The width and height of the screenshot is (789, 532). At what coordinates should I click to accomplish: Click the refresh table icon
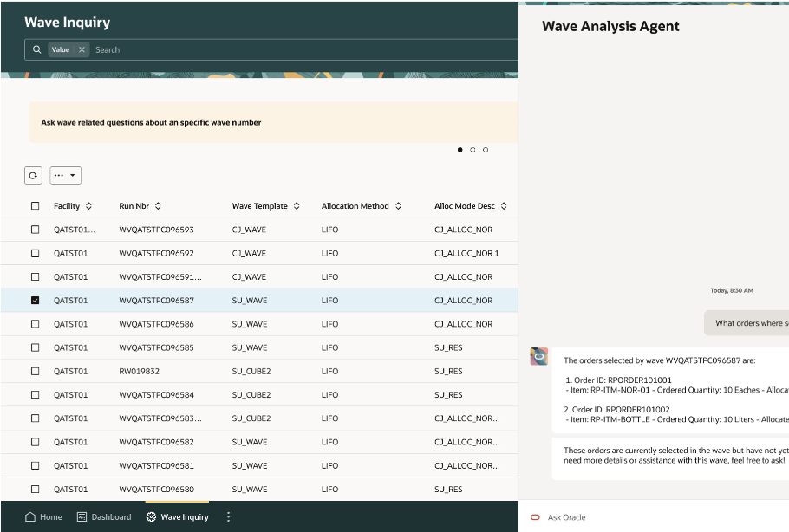pyautogui.click(x=33, y=175)
